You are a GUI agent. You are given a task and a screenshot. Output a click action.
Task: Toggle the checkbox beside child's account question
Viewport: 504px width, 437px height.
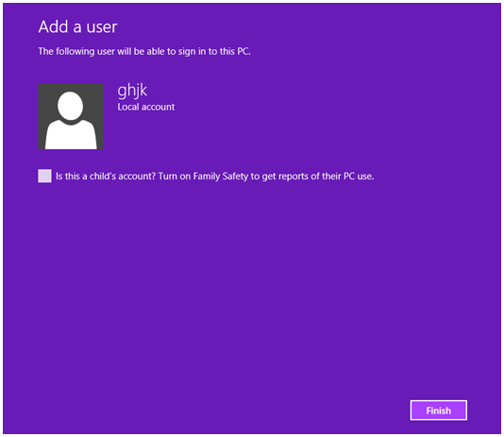[x=44, y=176]
